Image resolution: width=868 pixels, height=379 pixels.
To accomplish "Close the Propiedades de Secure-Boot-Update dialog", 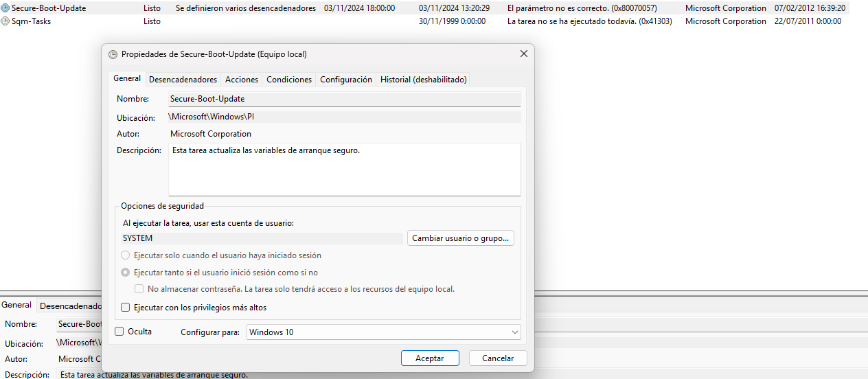I will tap(523, 54).
